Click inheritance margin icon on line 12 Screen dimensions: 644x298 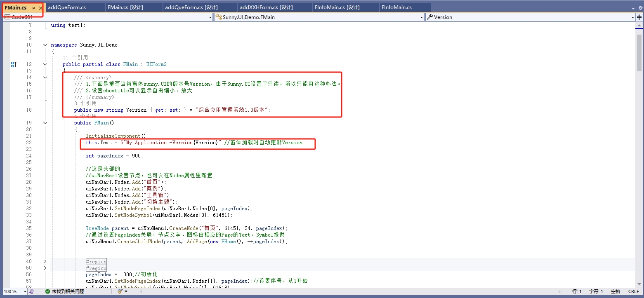pyautogui.click(x=14, y=64)
